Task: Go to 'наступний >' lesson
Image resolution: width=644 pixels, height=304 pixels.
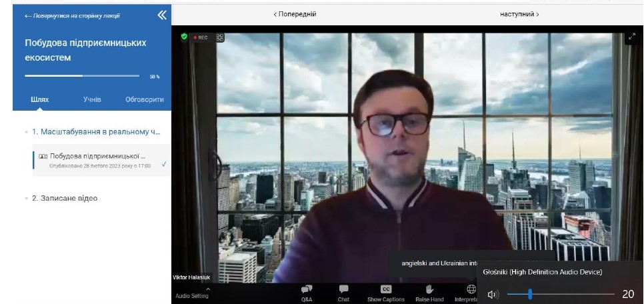Action: click(x=519, y=14)
